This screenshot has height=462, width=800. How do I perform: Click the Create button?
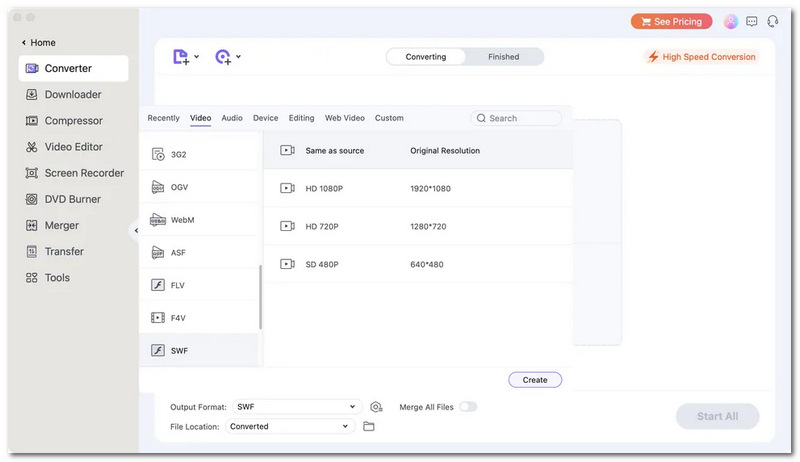coord(535,380)
